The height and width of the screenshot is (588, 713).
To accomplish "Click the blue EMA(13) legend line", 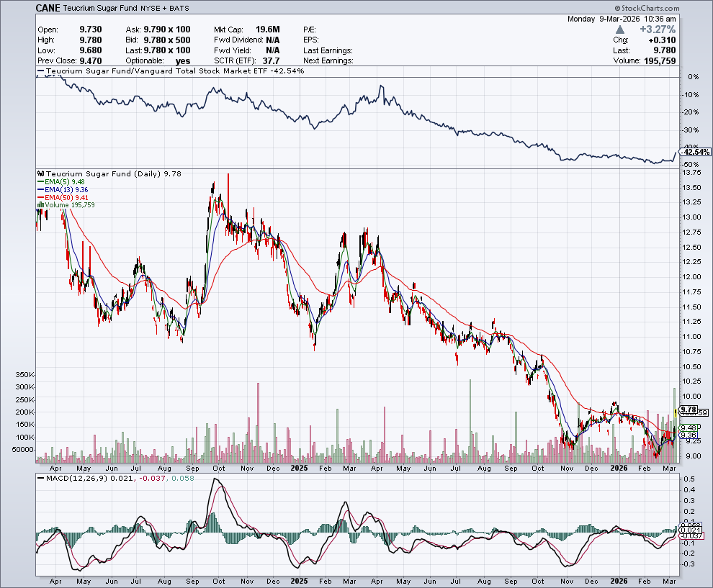I will pos(41,189).
